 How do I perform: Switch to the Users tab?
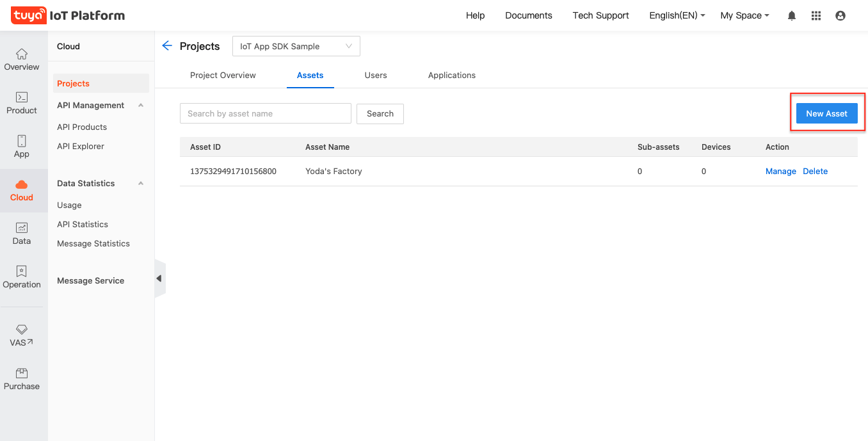(376, 75)
